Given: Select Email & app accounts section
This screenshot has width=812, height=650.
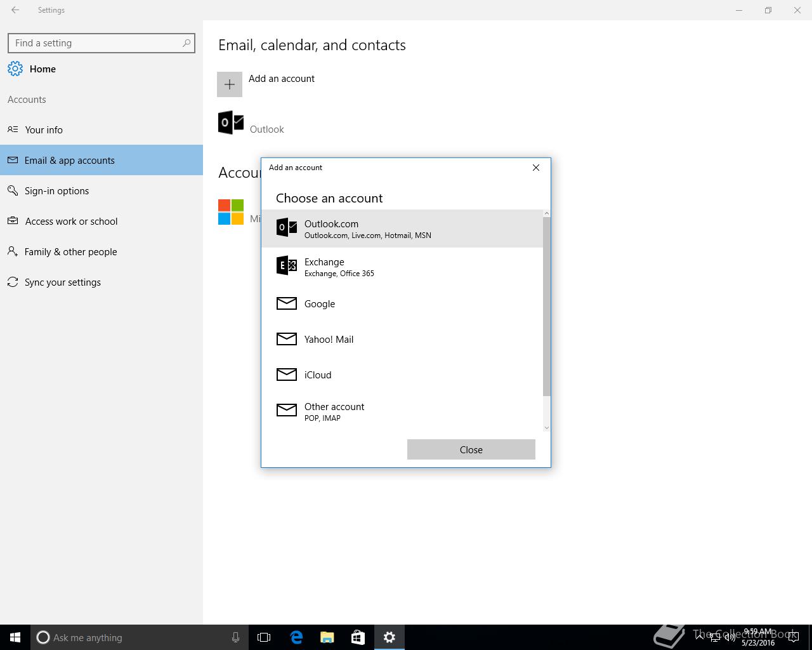Looking at the screenshot, I should [101, 160].
